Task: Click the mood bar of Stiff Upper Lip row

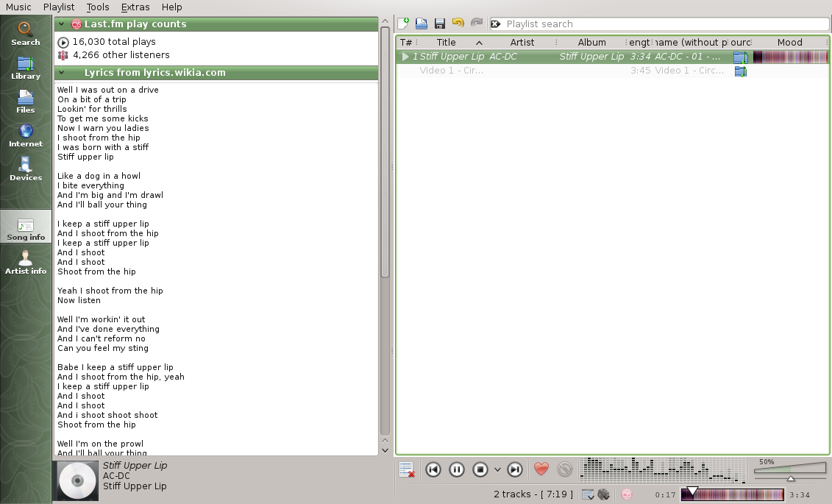Action: click(x=790, y=57)
